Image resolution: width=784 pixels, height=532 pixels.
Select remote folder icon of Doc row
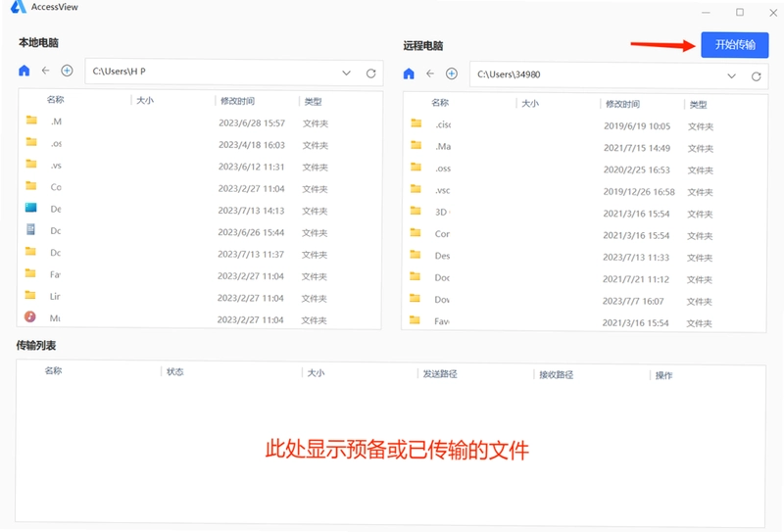tap(415, 276)
